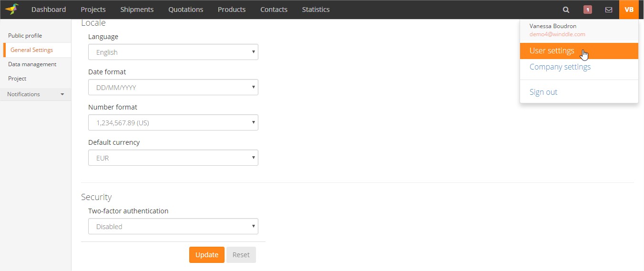Click the Reset button

coord(241,255)
